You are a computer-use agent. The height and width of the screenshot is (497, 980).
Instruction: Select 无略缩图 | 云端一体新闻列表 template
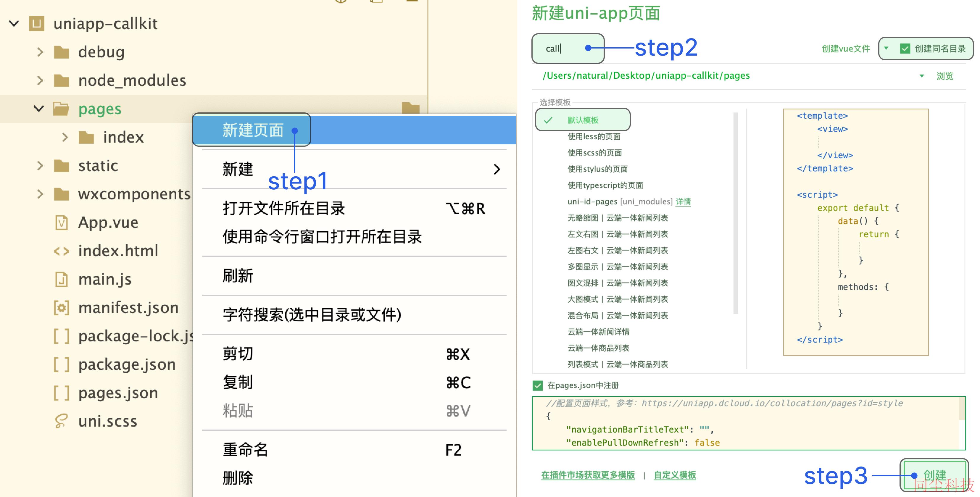pos(618,218)
